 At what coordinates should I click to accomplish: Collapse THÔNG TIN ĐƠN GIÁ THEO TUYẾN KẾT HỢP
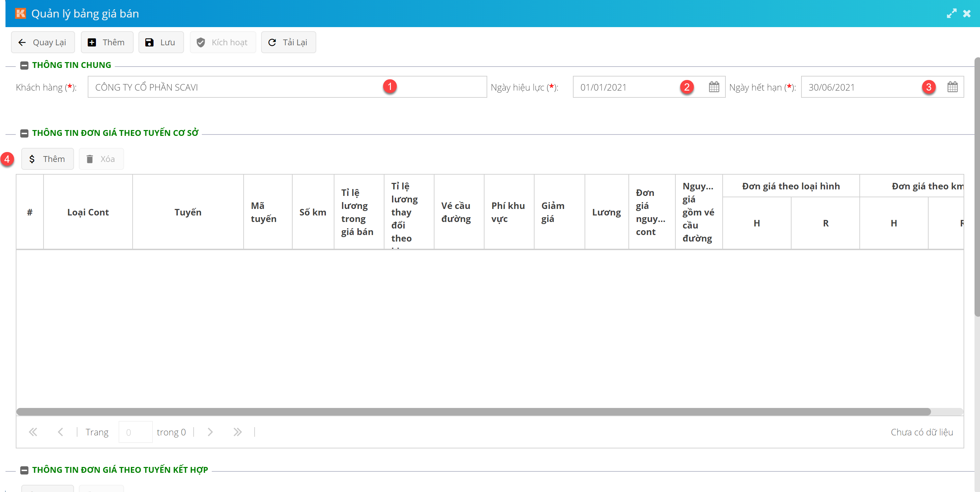(x=24, y=470)
